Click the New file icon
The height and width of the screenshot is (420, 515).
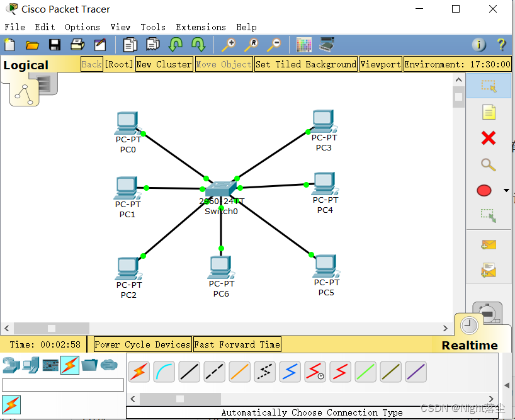[9, 45]
